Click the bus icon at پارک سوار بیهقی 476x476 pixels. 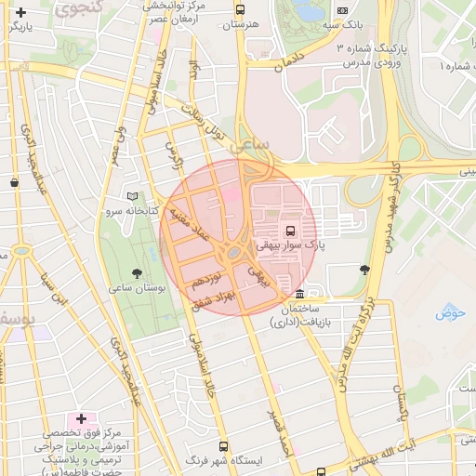coord(290,231)
